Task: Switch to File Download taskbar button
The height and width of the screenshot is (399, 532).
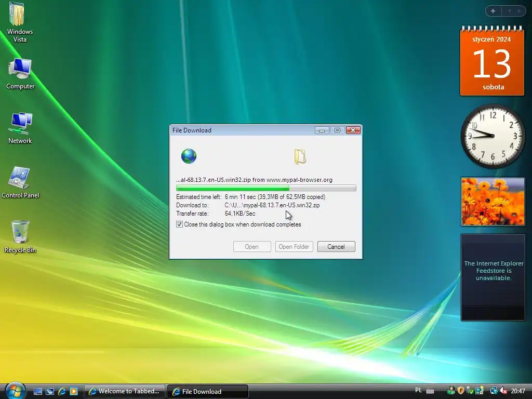Action: pyautogui.click(x=208, y=391)
